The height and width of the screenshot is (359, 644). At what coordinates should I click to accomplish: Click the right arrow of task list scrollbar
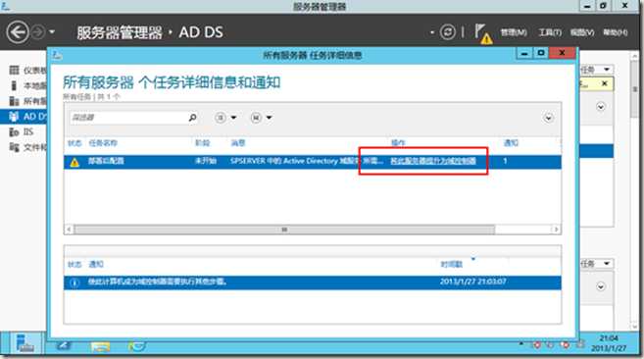point(556,230)
